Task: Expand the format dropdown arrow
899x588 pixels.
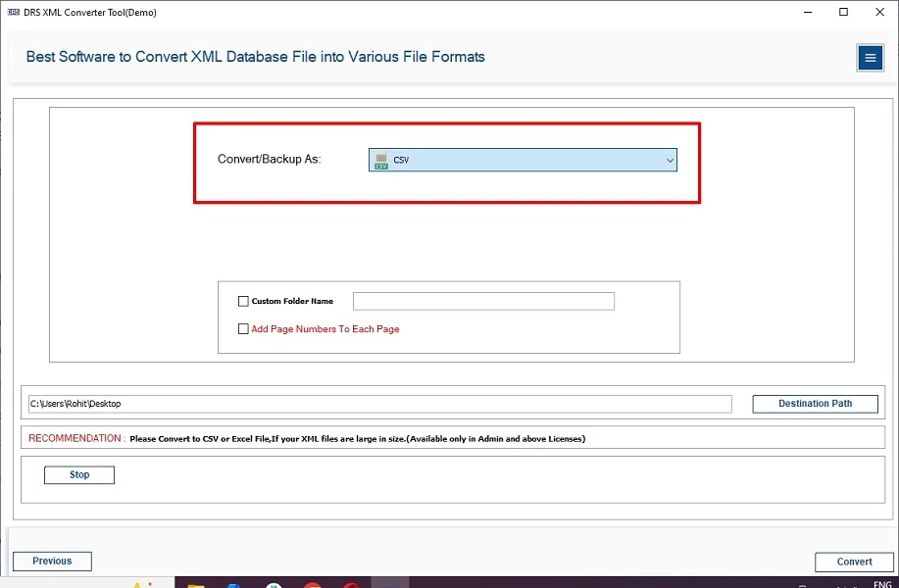Action: click(x=670, y=161)
